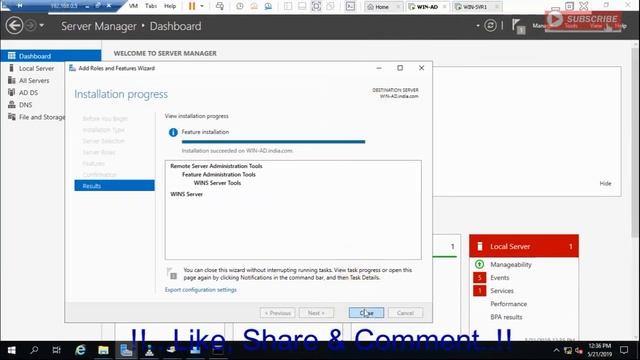Open Performance in Local Server tile
This screenshot has width=640, height=360.
click(509, 304)
